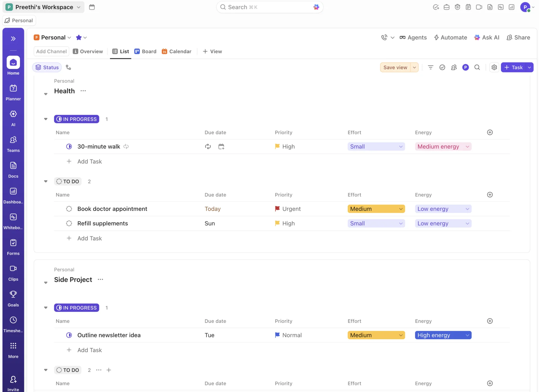Viewport: 539px width, 392px height.
Task: Toggle status circle of Refill supplements
Action: click(69, 223)
